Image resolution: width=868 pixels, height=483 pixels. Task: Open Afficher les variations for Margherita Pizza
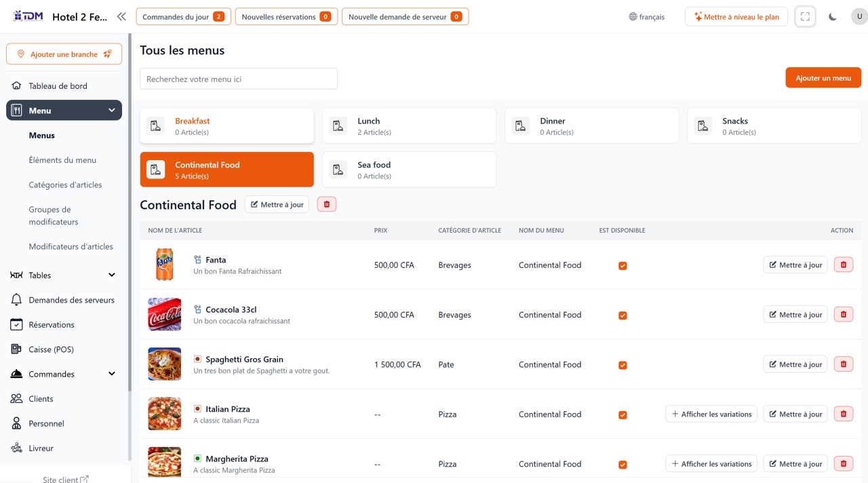(711, 463)
